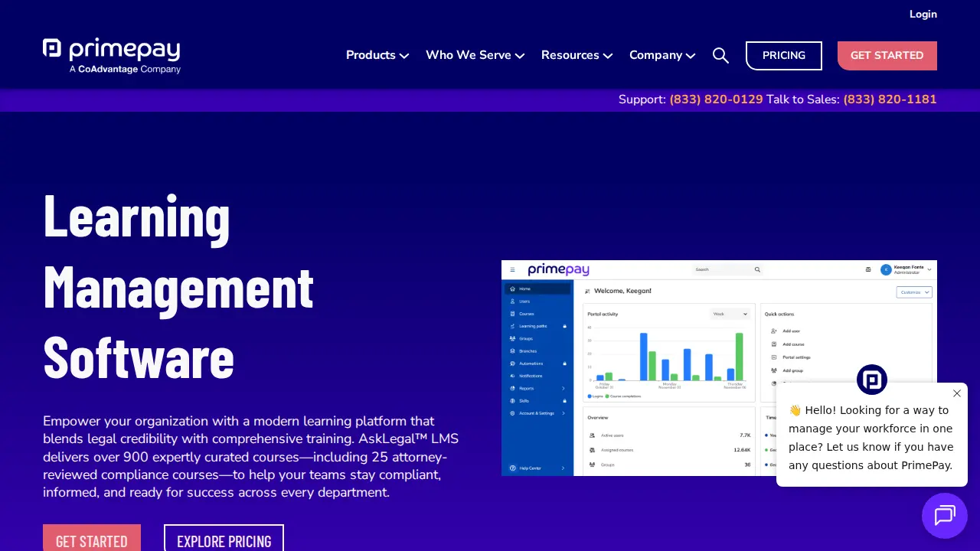Click the chat greeting message text

tap(871, 438)
